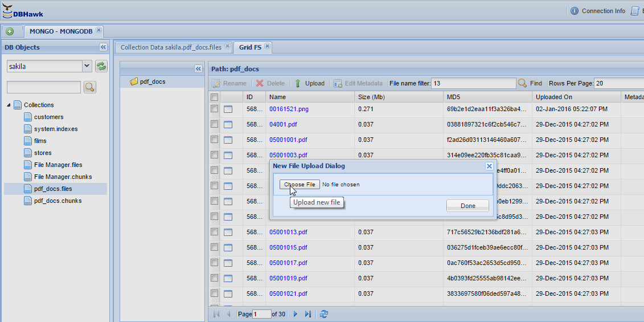Go to the next page of results

point(296,314)
